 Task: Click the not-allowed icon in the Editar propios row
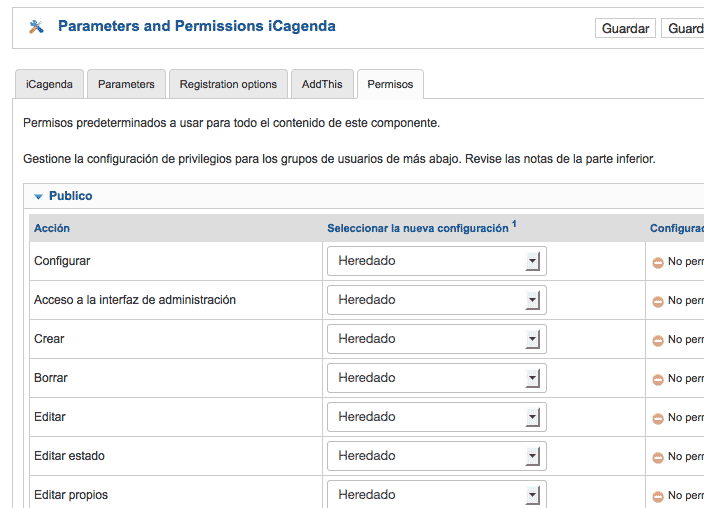point(658,497)
